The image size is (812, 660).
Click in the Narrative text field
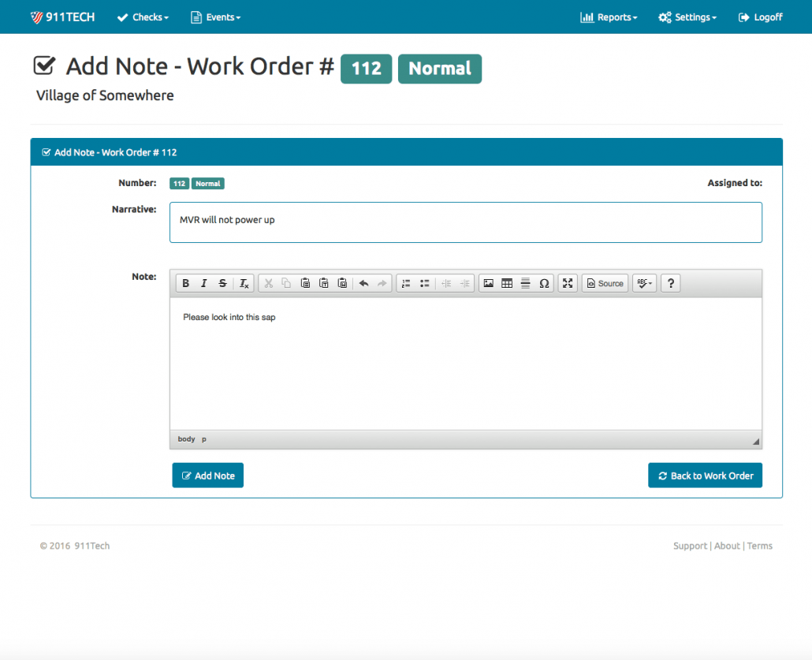point(465,222)
